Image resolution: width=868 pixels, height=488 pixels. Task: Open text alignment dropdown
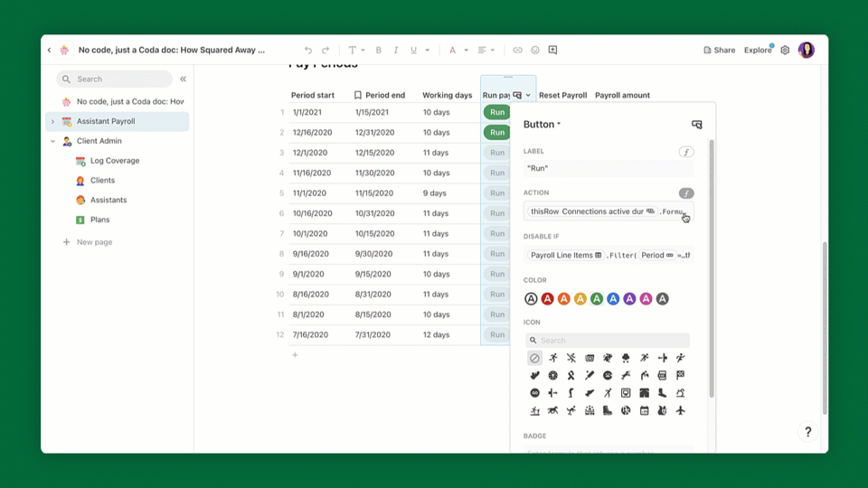click(486, 50)
